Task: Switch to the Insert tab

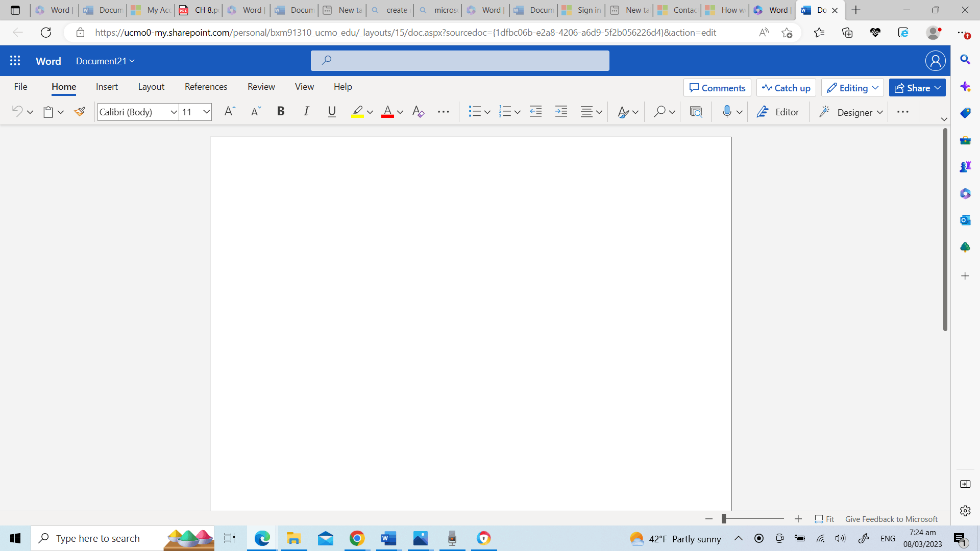Action: [107, 87]
